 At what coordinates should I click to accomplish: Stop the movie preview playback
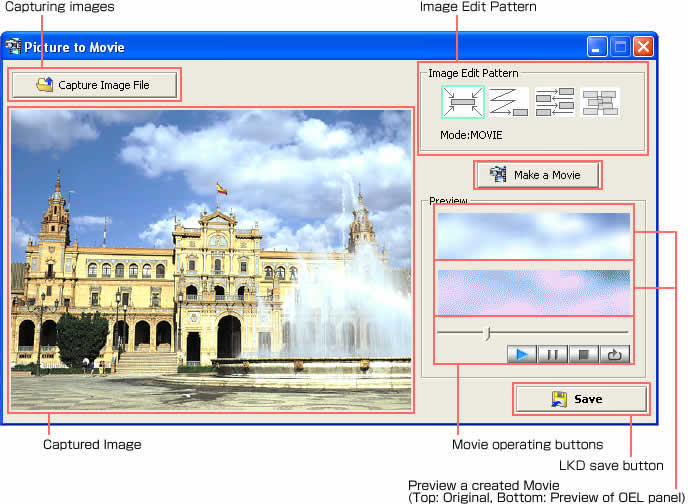click(583, 353)
